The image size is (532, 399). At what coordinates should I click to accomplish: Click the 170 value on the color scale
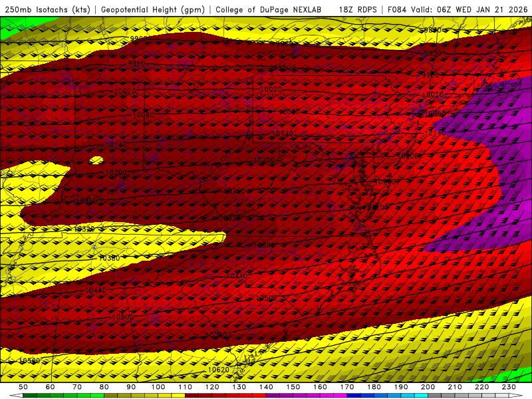[x=347, y=387]
